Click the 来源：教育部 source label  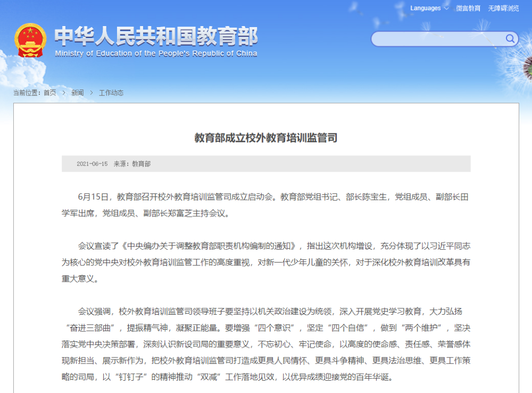132,164
